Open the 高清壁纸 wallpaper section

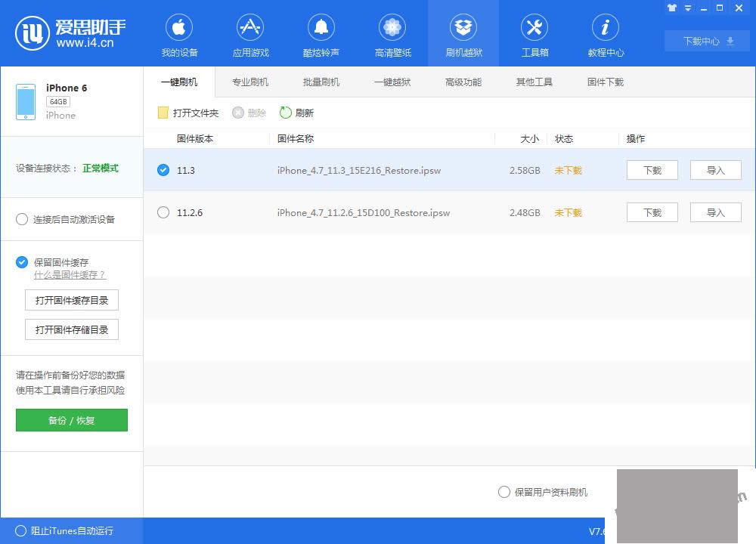click(392, 36)
